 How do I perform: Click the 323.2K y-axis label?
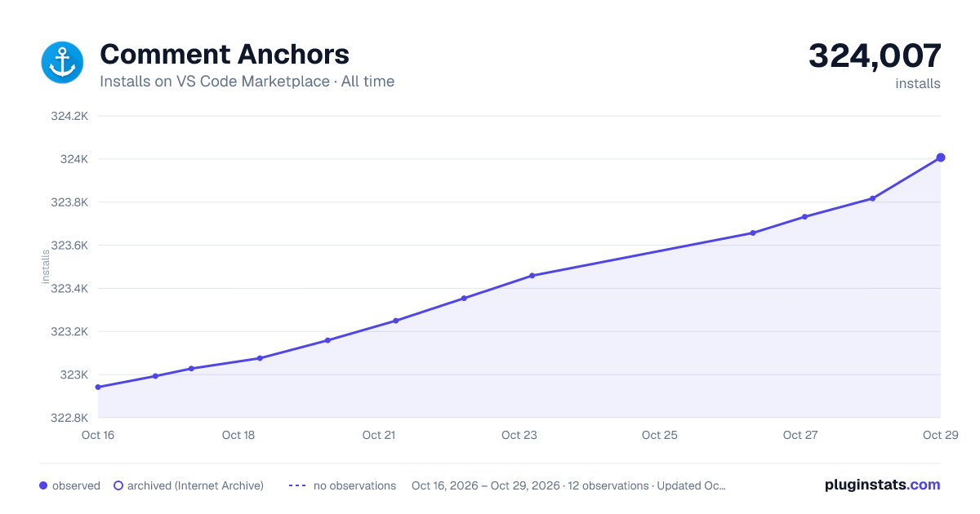point(69,332)
